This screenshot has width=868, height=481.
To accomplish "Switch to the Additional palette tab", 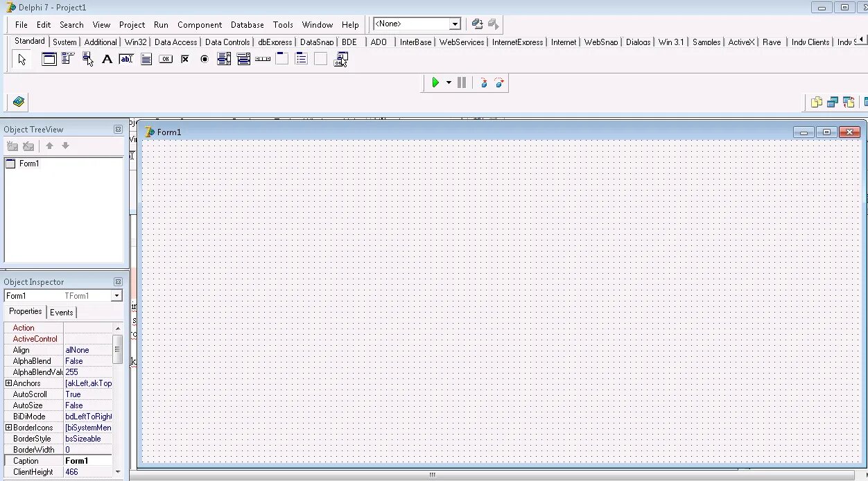I will click(101, 42).
